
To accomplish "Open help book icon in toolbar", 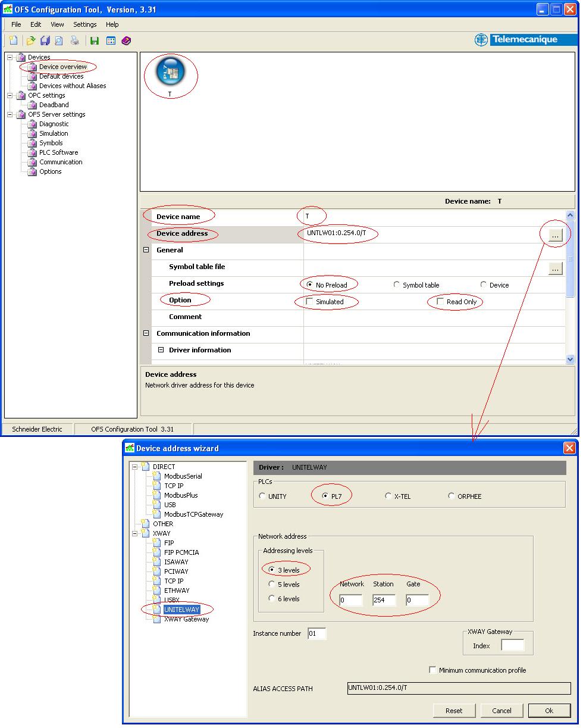I will click(x=126, y=40).
